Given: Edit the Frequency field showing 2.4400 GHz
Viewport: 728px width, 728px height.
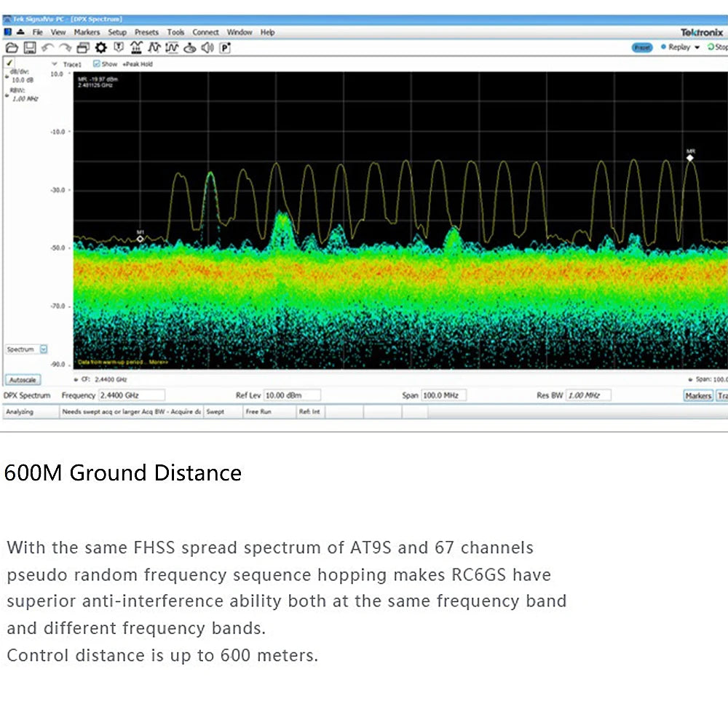Looking at the screenshot, I should tap(131, 395).
